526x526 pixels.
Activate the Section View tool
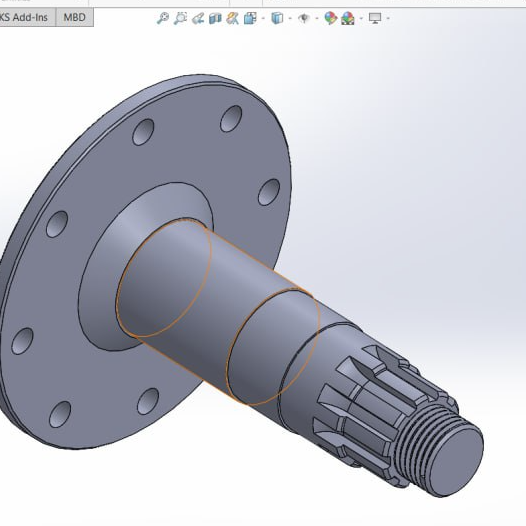click(x=215, y=18)
